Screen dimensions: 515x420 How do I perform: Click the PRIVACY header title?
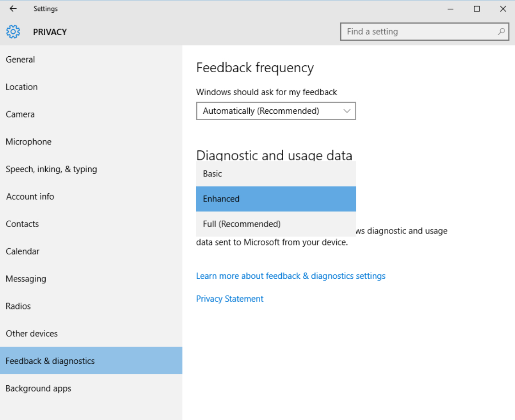coord(50,32)
